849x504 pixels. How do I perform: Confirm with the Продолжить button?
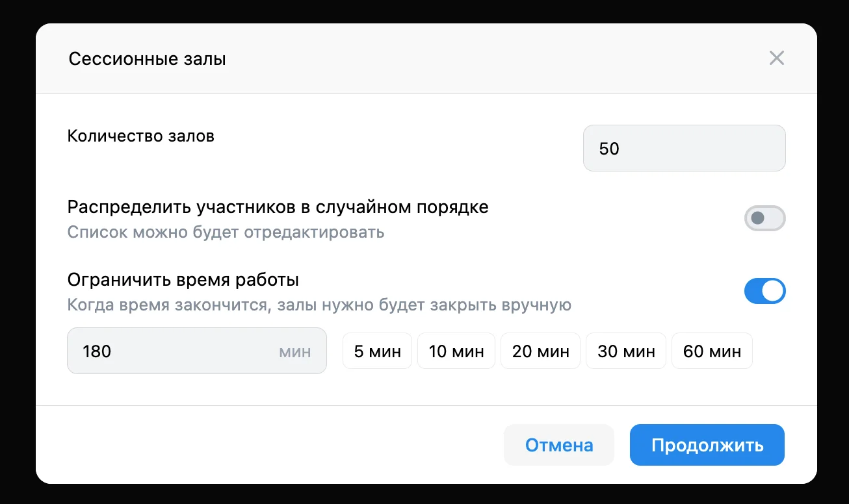coord(707,445)
